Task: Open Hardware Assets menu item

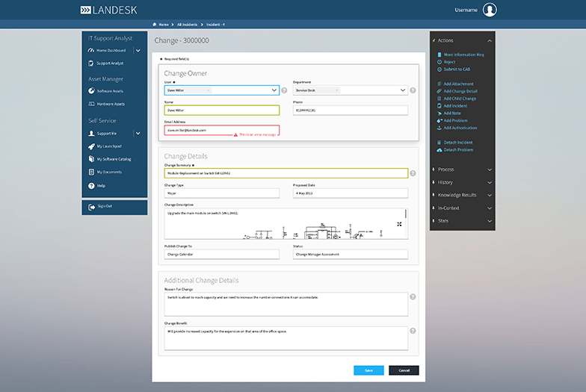Action: point(110,104)
